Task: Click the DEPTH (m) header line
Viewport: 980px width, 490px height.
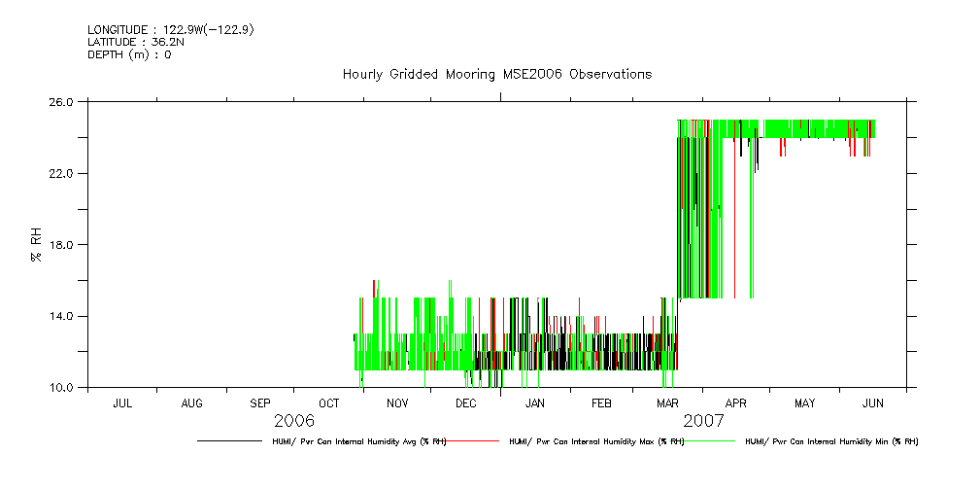Action: (x=129, y=54)
